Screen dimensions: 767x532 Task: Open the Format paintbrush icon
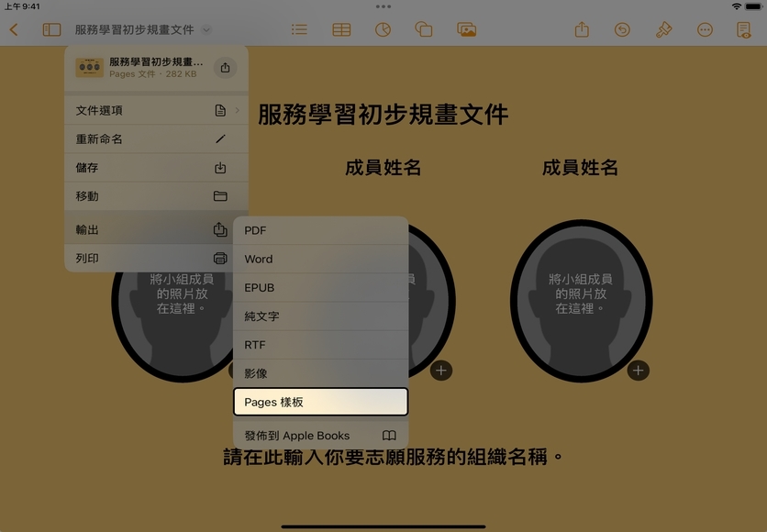pyautogui.click(x=664, y=29)
